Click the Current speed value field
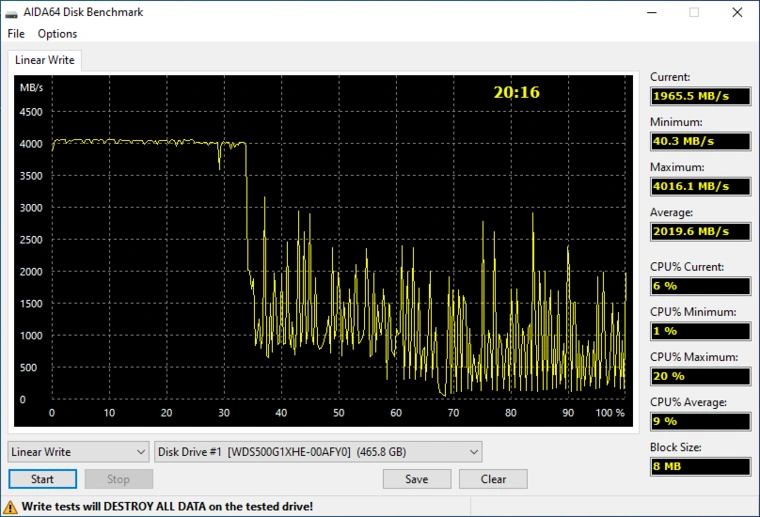The width and height of the screenshot is (760, 517). click(700, 96)
